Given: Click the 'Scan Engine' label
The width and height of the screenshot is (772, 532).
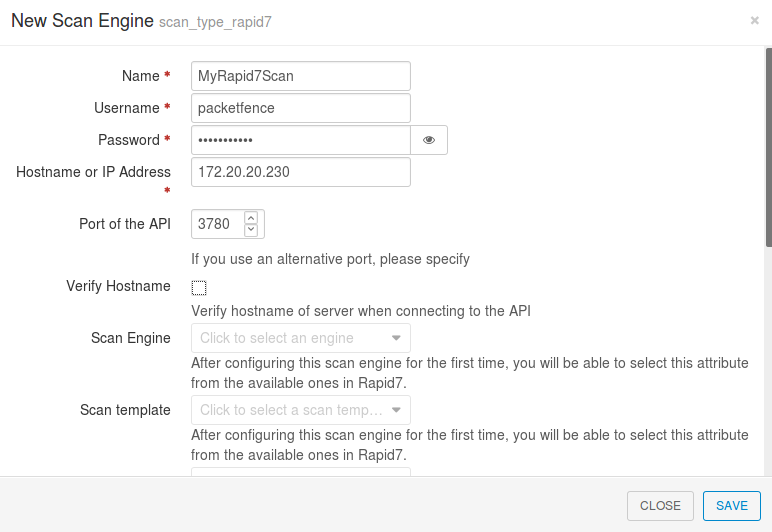Looking at the screenshot, I should pos(130,338).
